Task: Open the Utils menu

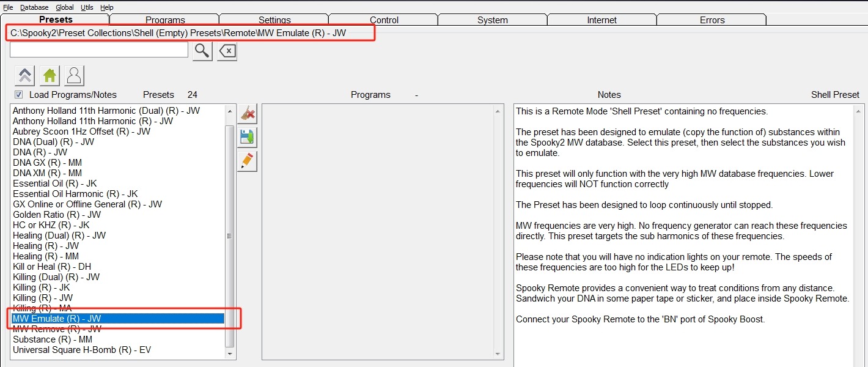Action: point(87,7)
